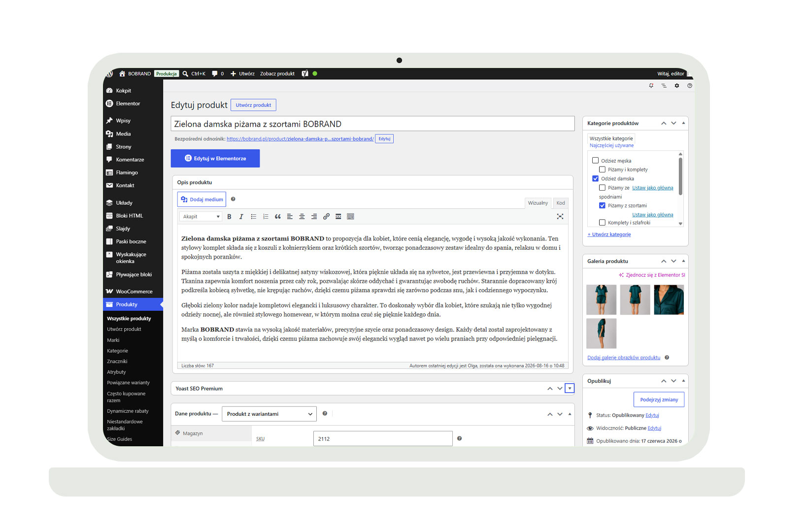Uncheck the Piżamy z szortami category
The height and width of the screenshot is (532, 808).
pos(603,205)
